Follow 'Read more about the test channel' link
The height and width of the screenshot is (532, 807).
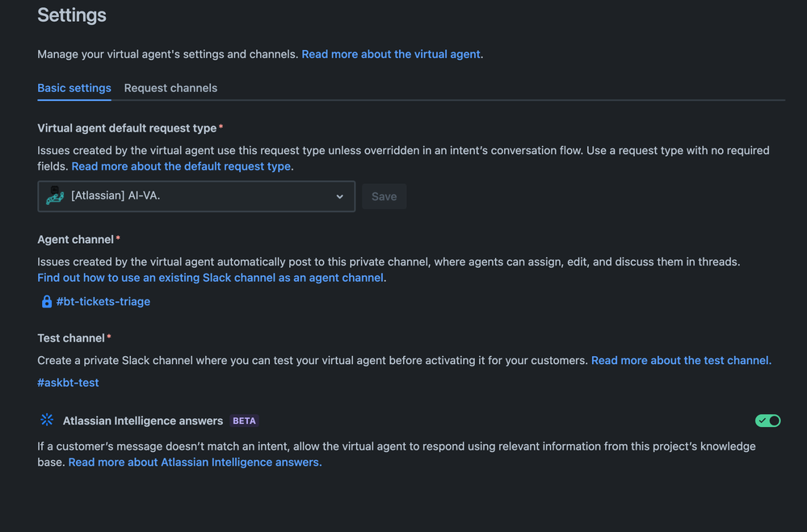(681, 360)
